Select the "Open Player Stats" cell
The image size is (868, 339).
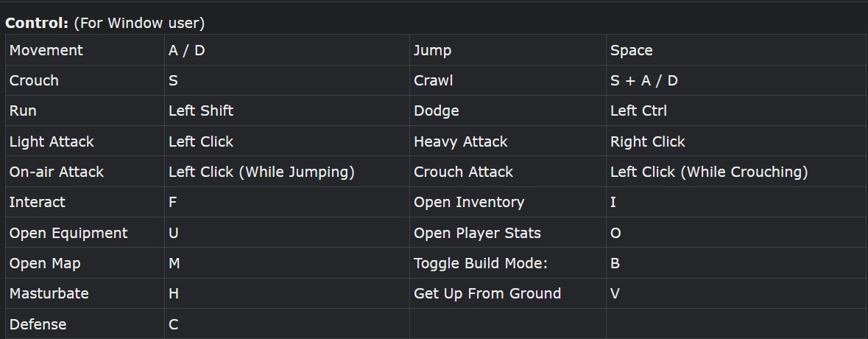(x=477, y=233)
